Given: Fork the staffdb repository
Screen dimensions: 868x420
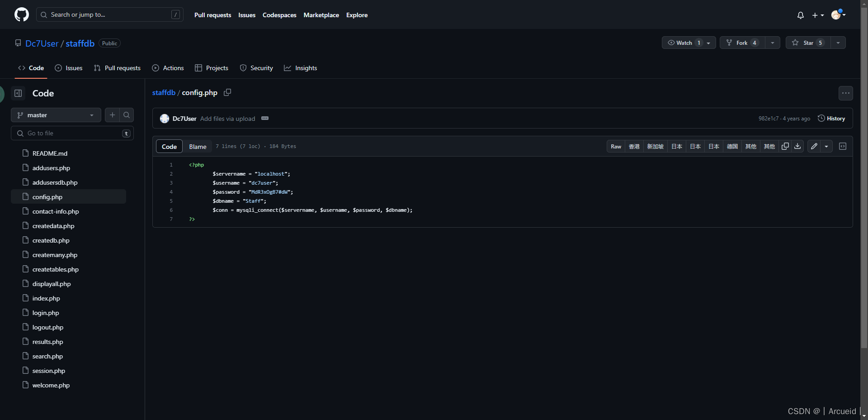Looking at the screenshot, I should [x=742, y=43].
